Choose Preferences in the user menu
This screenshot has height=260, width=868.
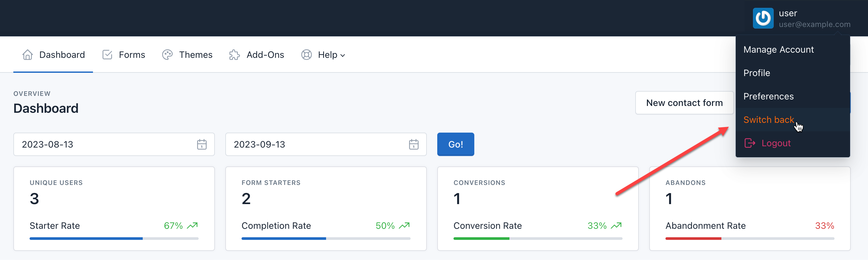point(768,96)
